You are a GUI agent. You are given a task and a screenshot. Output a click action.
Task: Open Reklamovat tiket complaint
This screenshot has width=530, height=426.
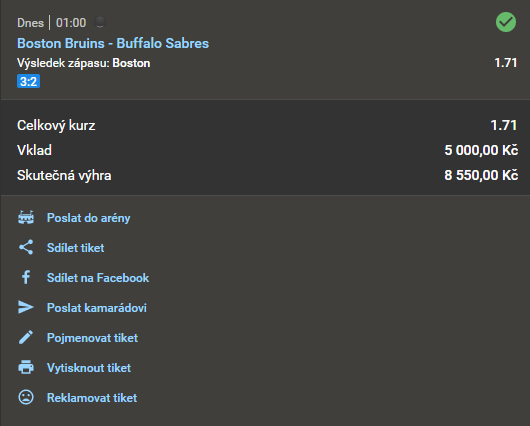coord(92,398)
